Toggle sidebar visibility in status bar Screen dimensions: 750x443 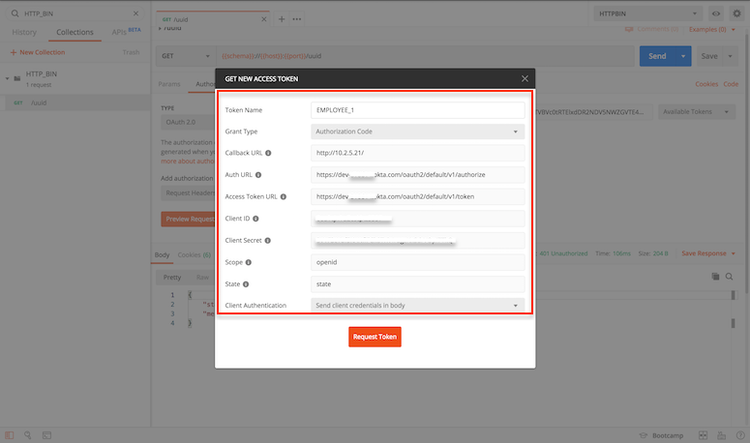tap(10, 435)
